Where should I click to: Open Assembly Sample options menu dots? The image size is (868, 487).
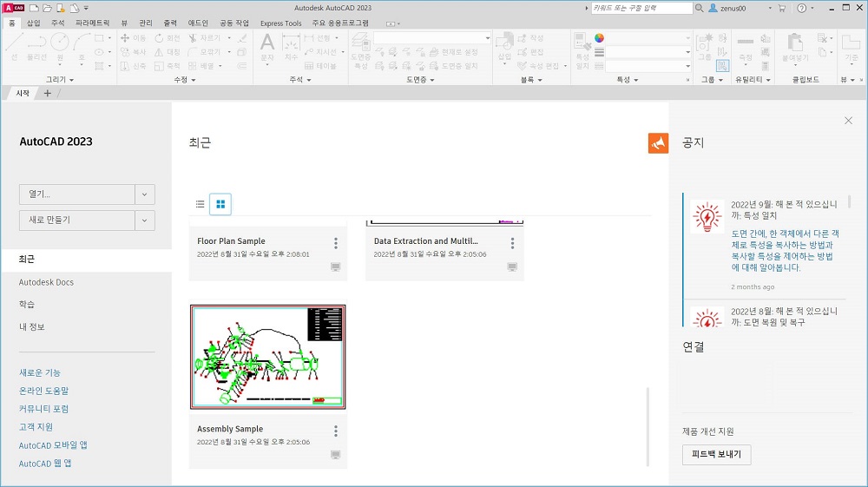click(335, 431)
